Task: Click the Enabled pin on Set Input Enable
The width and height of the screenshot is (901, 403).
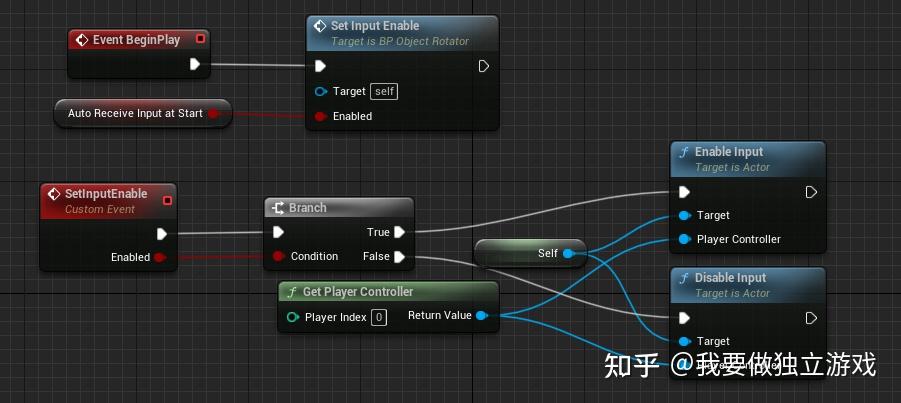Action: click(321, 116)
